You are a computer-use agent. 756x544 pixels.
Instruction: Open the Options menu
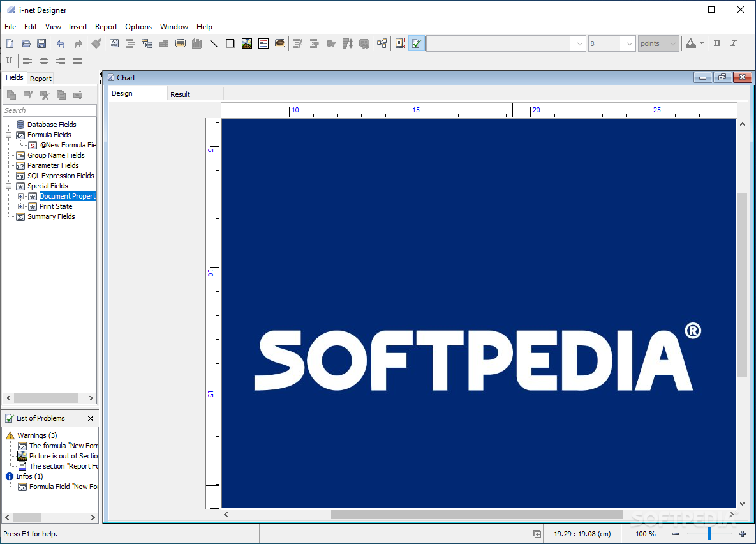pyautogui.click(x=138, y=27)
